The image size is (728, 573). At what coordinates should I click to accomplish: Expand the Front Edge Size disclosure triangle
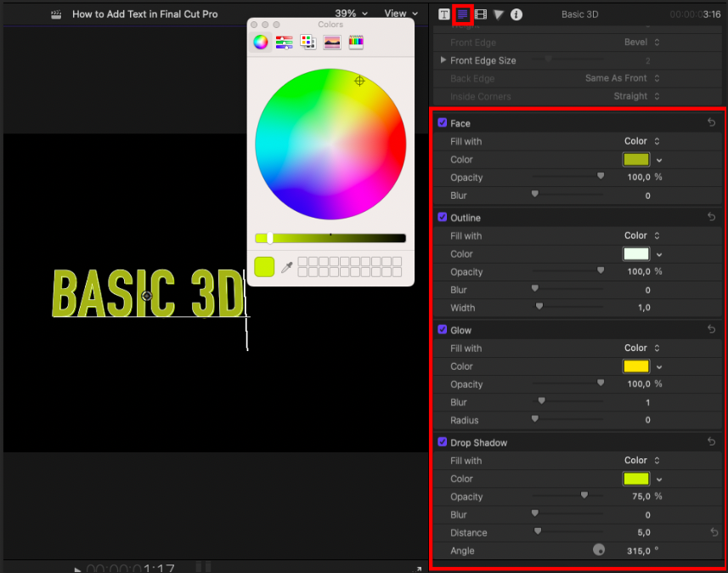[443, 60]
